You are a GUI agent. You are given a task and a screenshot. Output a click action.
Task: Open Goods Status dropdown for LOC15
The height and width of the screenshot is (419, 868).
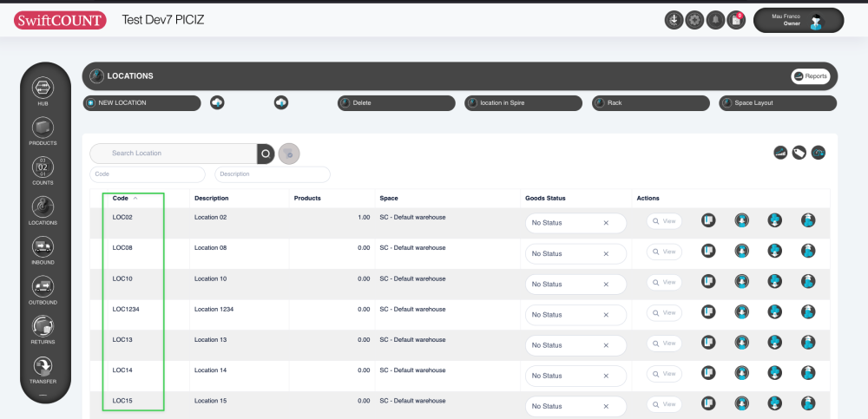[575, 406]
